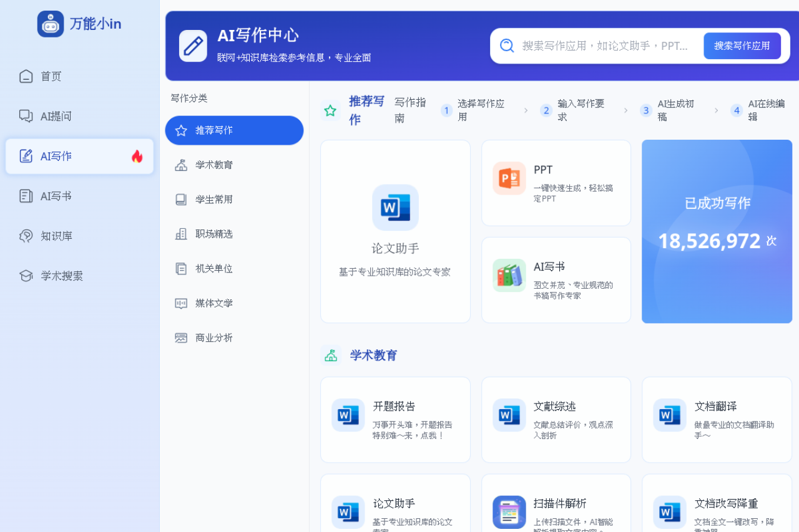Click the star icon in 推荐写作 category

click(181, 130)
